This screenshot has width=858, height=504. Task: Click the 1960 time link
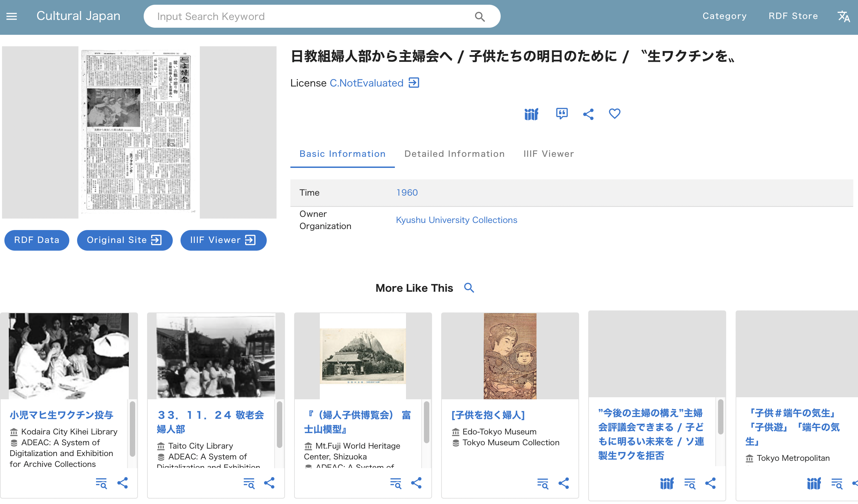click(407, 193)
